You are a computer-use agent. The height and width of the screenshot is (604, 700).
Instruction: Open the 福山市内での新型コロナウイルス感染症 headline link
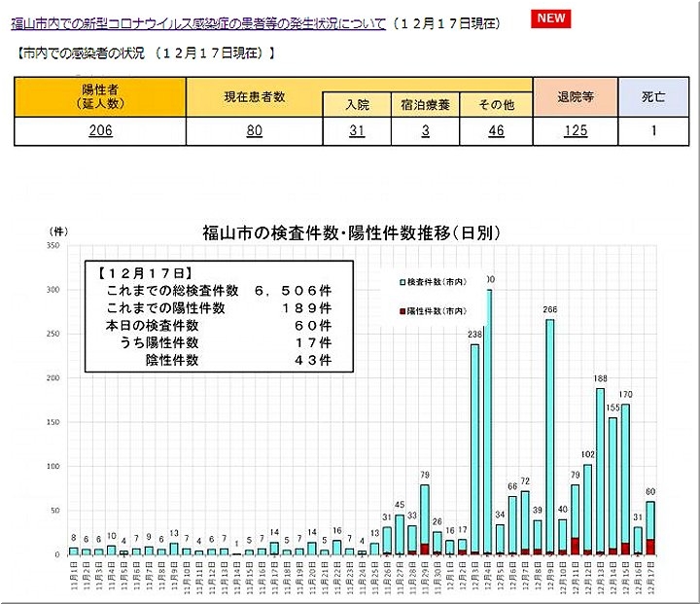tap(199, 22)
